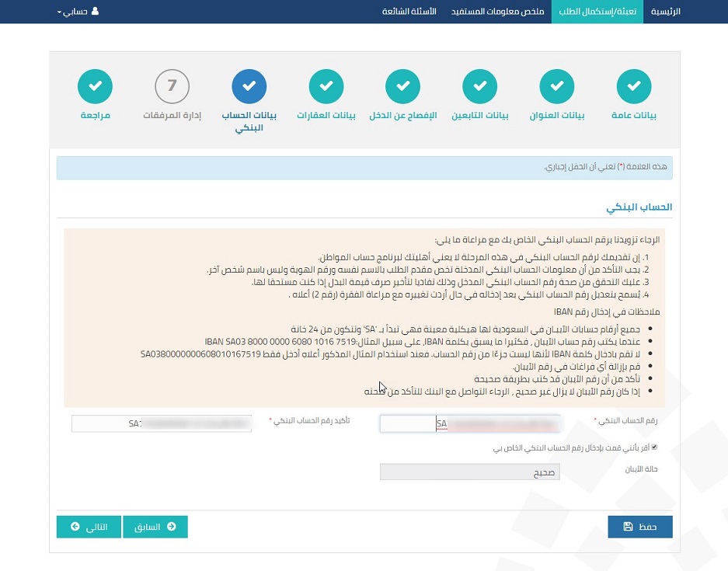Focus the تأكيد رقم الحساب البنكي field
Screen dimensions: 728x571
162,423
